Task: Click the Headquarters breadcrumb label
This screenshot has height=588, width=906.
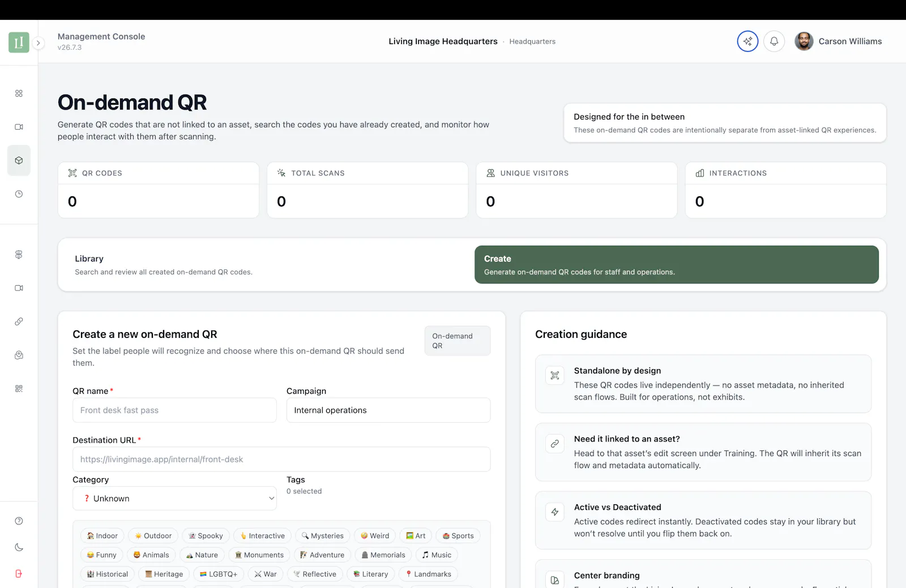Action: tap(532, 42)
